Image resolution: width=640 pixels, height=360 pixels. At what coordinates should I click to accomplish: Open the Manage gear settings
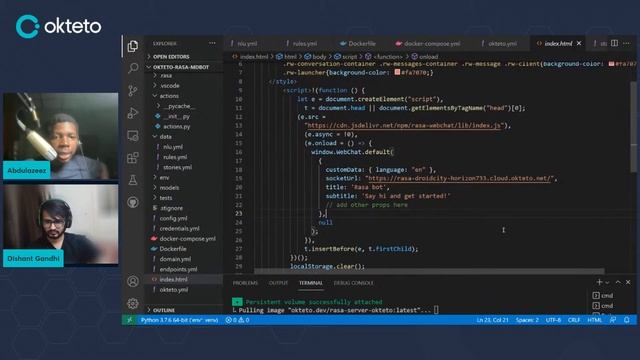[x=133, y=303]
